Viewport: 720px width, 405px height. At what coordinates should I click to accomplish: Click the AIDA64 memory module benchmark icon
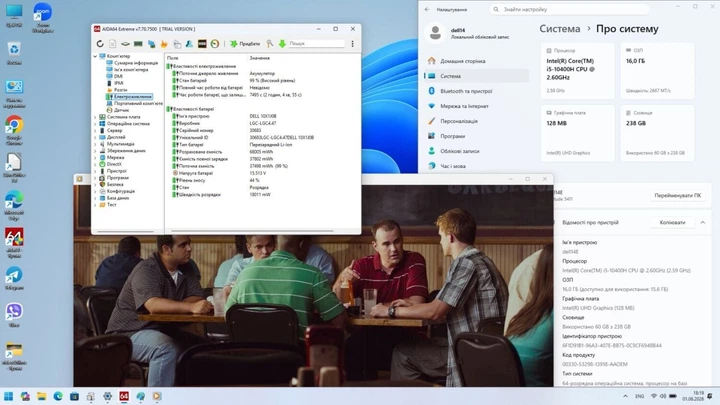(138, 44)
